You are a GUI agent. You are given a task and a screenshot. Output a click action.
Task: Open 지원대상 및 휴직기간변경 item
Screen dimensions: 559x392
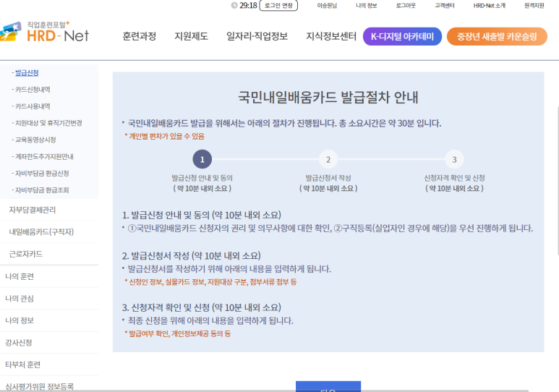pyautogui.click(x=47, y=123)
